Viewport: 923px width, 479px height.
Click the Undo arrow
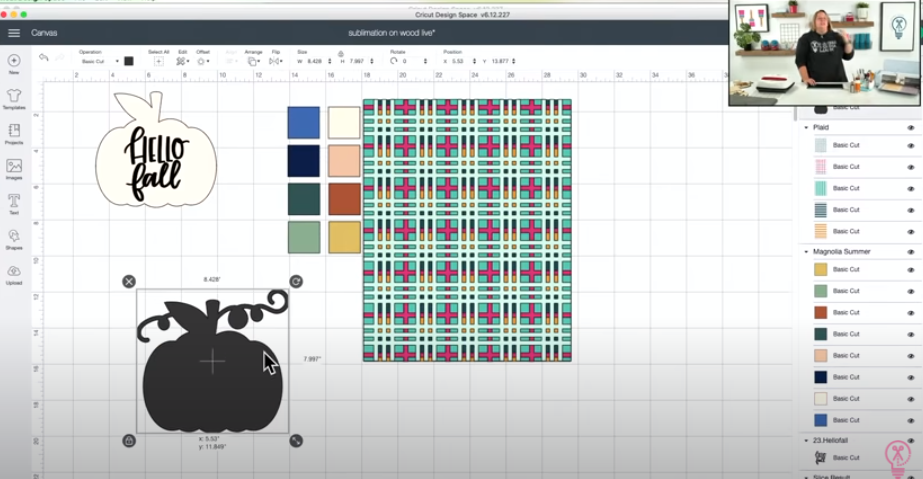[x=44, y=57]
